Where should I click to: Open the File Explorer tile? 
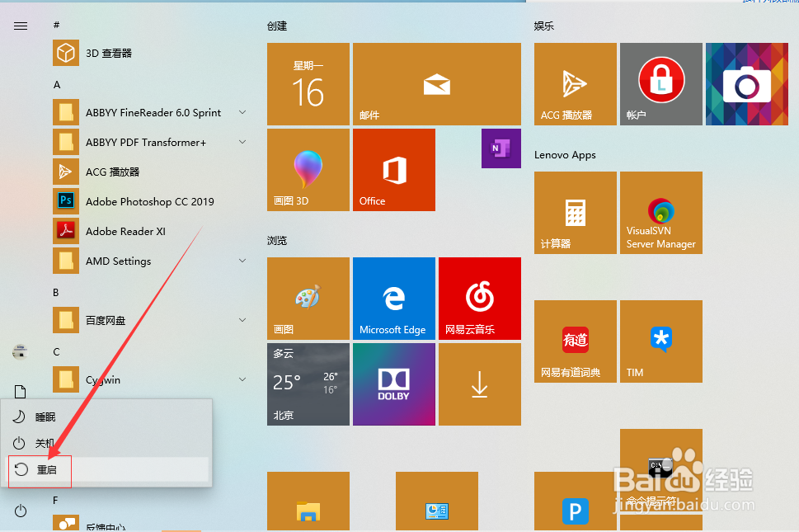(308, 501)
